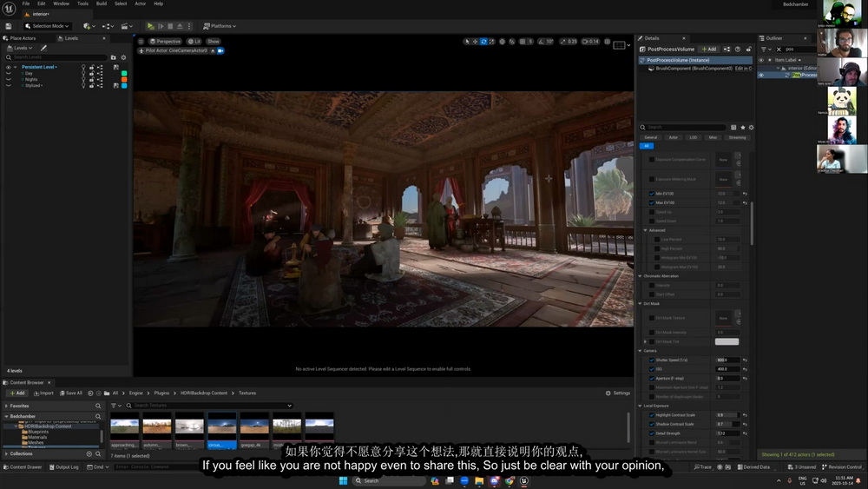The width and height of the screenshot is (868, 489).
Task: Click the Import button
Action: click(x=43, y=393)
